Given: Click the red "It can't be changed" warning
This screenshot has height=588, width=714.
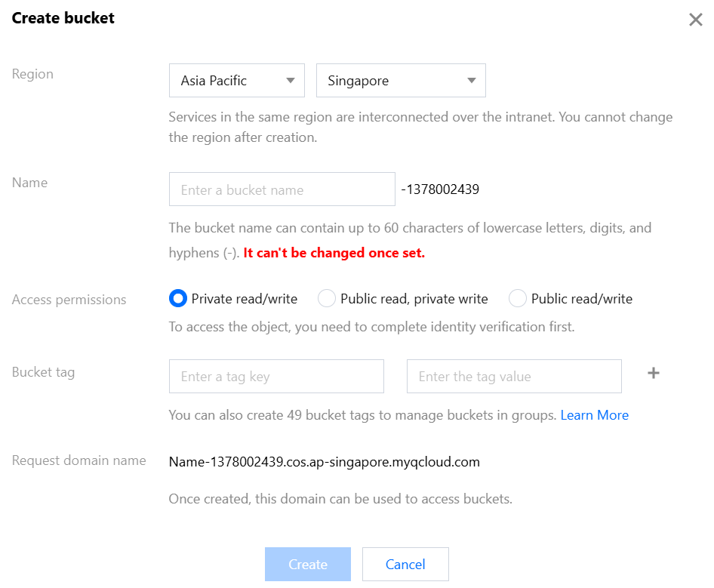Looking at the screenshot, I should click(334, 253).
